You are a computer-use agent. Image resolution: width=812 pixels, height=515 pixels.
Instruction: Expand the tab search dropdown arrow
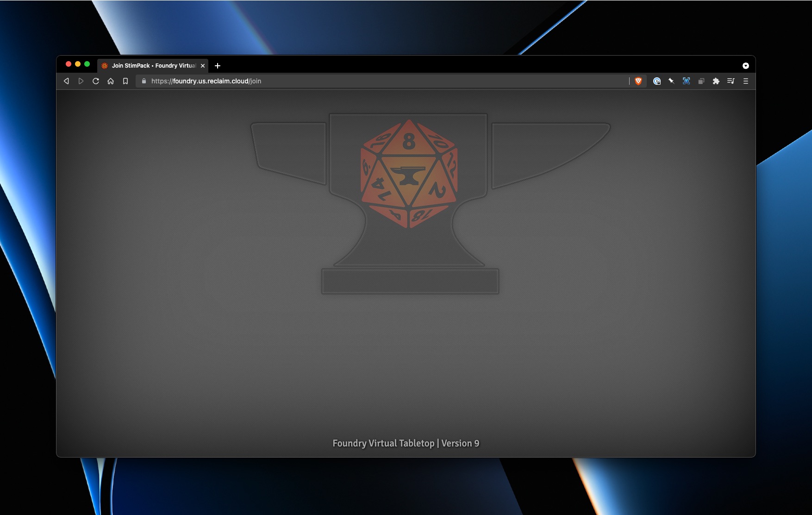(746, 66)
